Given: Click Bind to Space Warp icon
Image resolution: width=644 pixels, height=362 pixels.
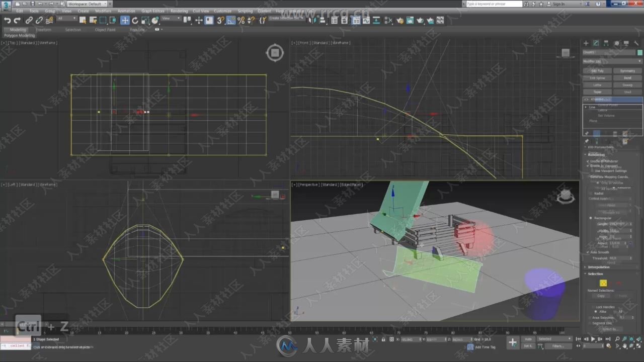Looking at the screenshot, I should pyautogui.click(x=49, y=21).
